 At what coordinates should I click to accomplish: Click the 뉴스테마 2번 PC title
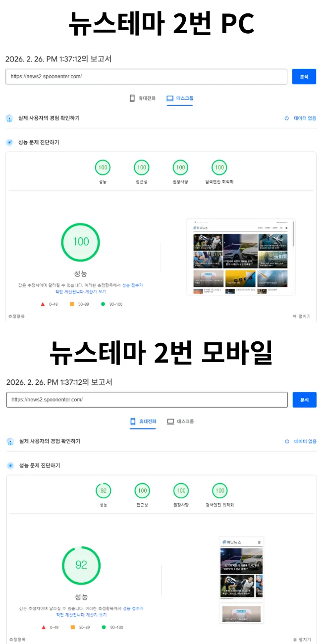(x=161, y=23)
